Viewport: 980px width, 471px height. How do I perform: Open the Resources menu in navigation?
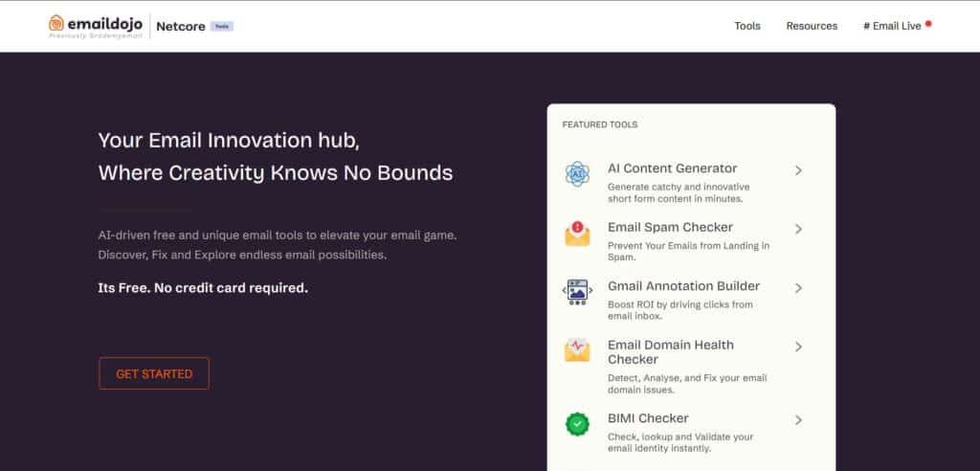pos(812,26)
